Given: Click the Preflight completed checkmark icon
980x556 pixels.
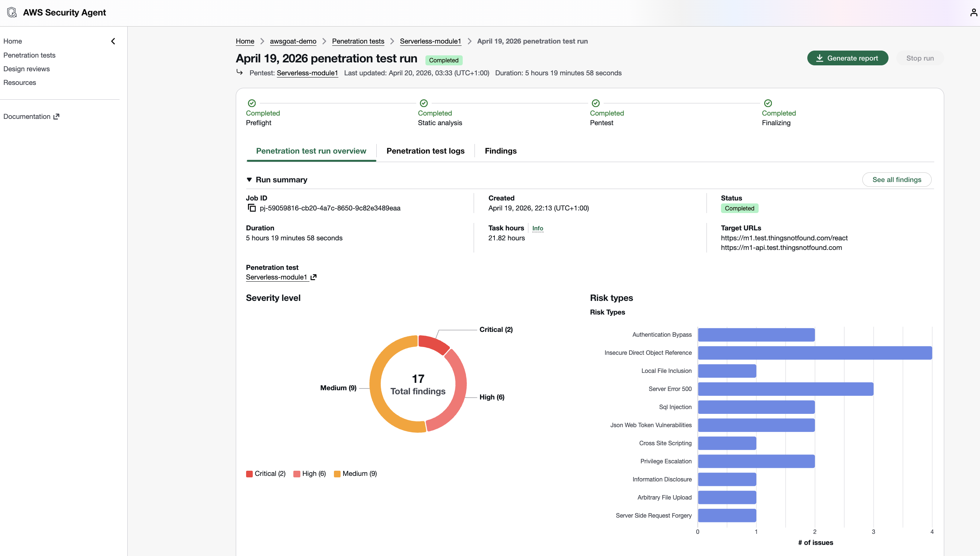Looking at the screenshot, I should tap(252, 103).
